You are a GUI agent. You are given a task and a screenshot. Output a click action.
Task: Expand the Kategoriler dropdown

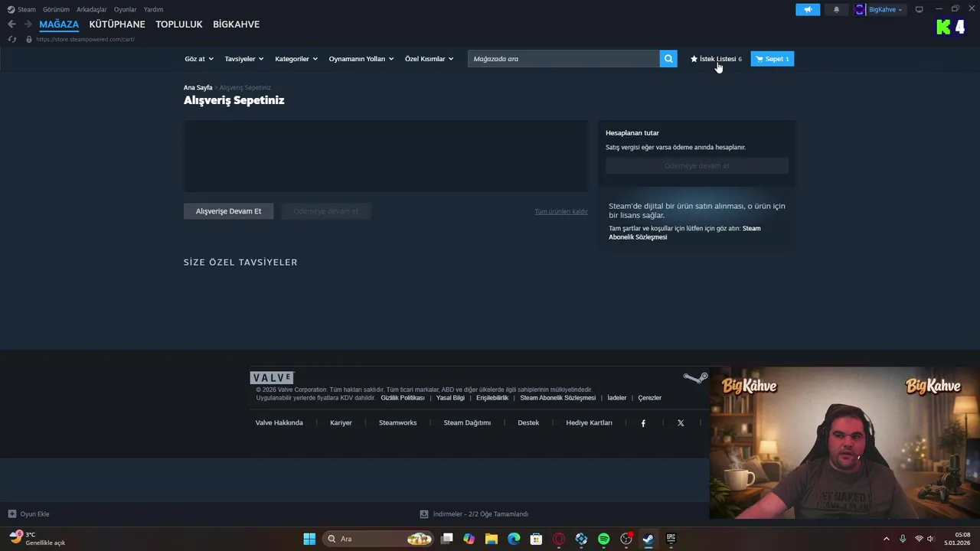tap(296, 59)
